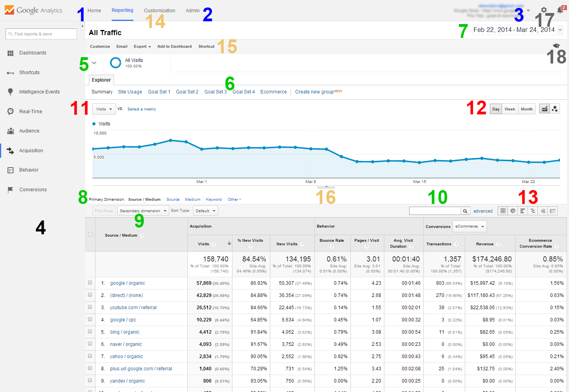Open the Site Usage metric group
The width and height of the screenshot is (569, 392).
(x=130, y=92)
